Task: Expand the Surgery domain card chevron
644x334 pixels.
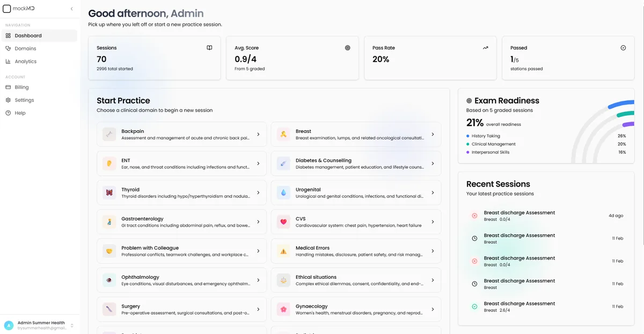Action: click(258, 309)
